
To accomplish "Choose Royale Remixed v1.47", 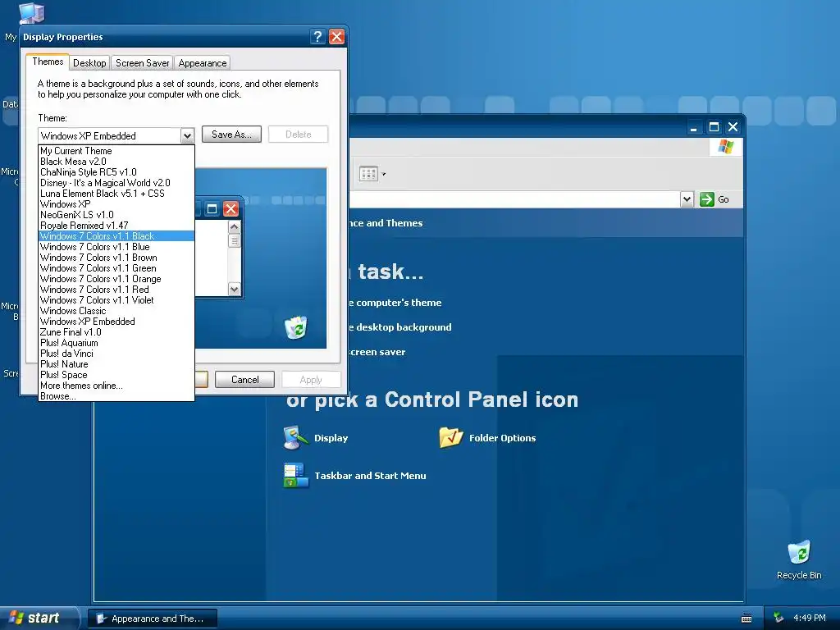I will [x=116, y=226].
